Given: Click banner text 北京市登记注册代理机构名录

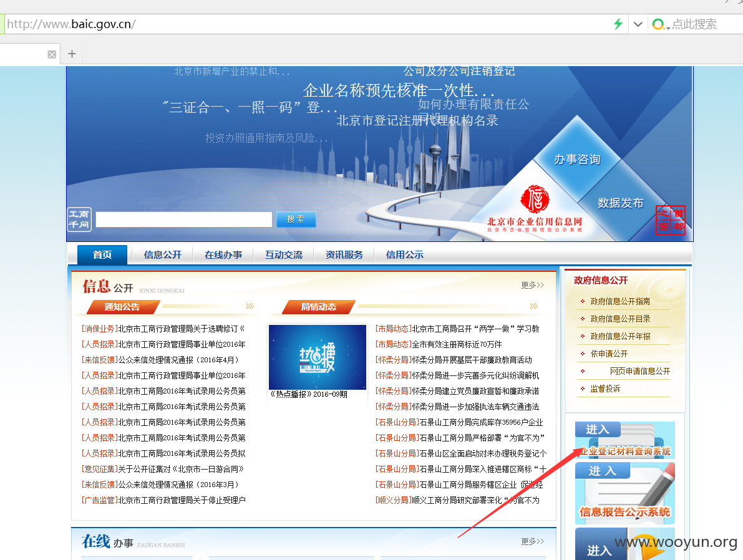Looking at the screenshot, I should click(417, 121).
